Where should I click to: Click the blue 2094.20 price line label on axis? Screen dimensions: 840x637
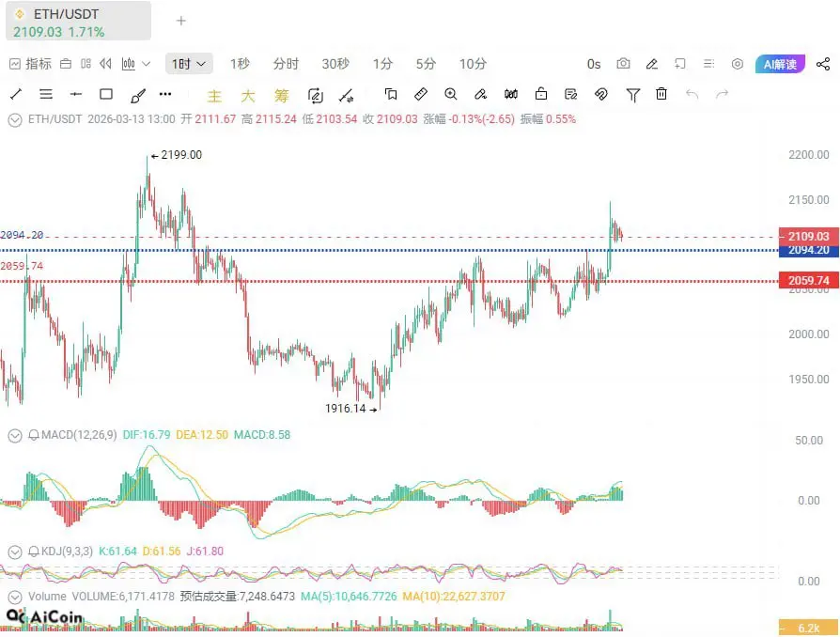(808, 250)
